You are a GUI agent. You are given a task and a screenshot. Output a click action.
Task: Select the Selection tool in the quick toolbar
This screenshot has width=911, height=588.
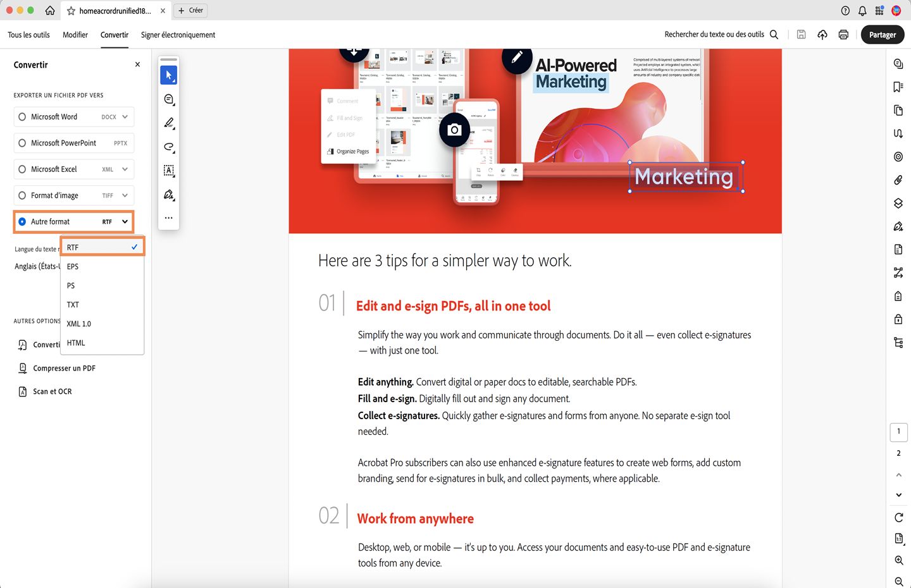[x=168, y=75]
